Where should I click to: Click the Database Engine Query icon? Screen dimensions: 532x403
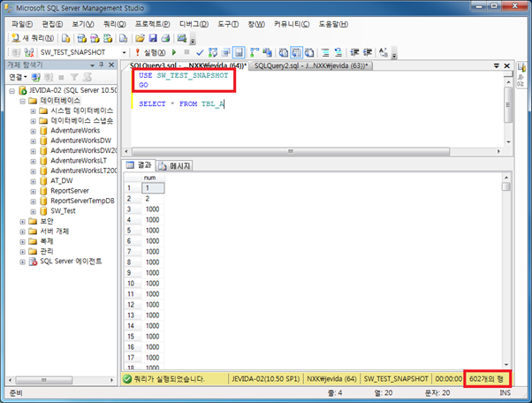point(65,38)
